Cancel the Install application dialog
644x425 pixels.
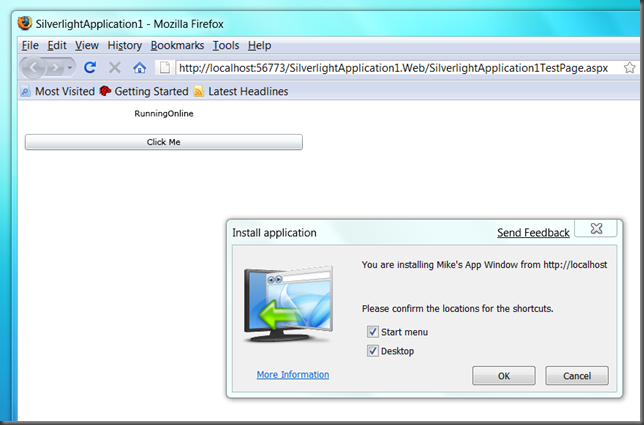[577, 376]
